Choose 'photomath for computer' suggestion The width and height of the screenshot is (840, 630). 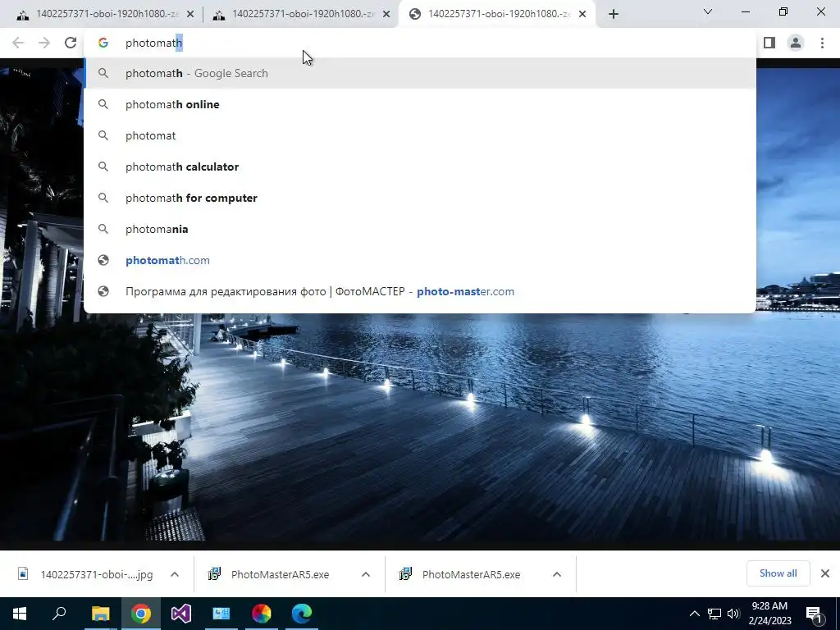(x=419, y=198)
